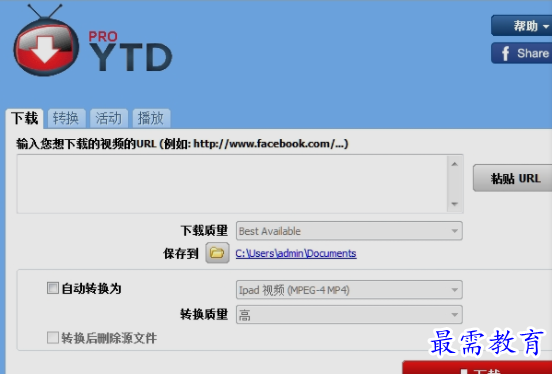Switch to the 下载 tab
The image size is (552, 374).
[x=25, y=118]
